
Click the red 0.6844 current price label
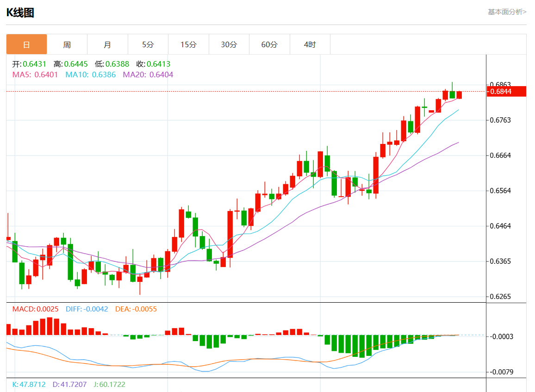[506, 92]
